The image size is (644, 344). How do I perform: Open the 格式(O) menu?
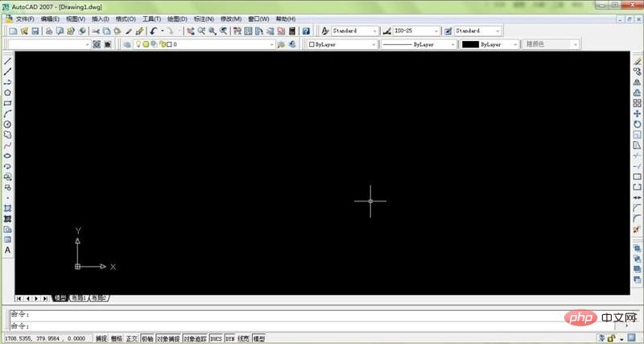126,19
